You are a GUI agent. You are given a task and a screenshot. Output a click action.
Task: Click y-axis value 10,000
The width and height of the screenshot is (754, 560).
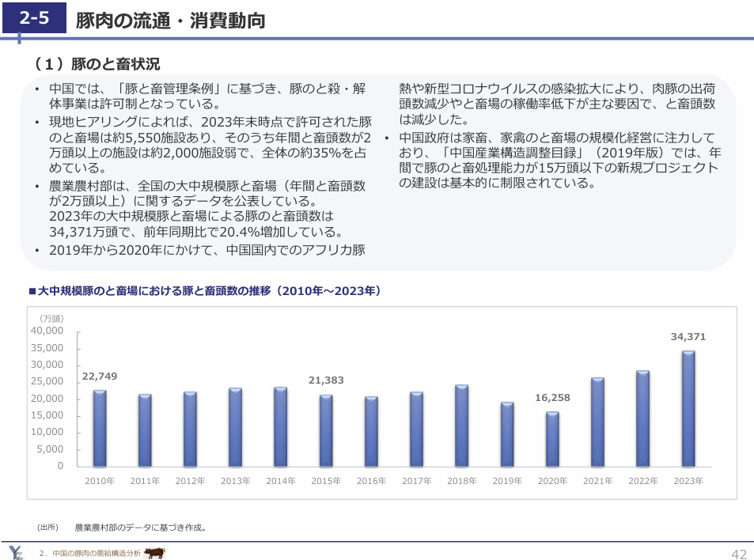47,432
